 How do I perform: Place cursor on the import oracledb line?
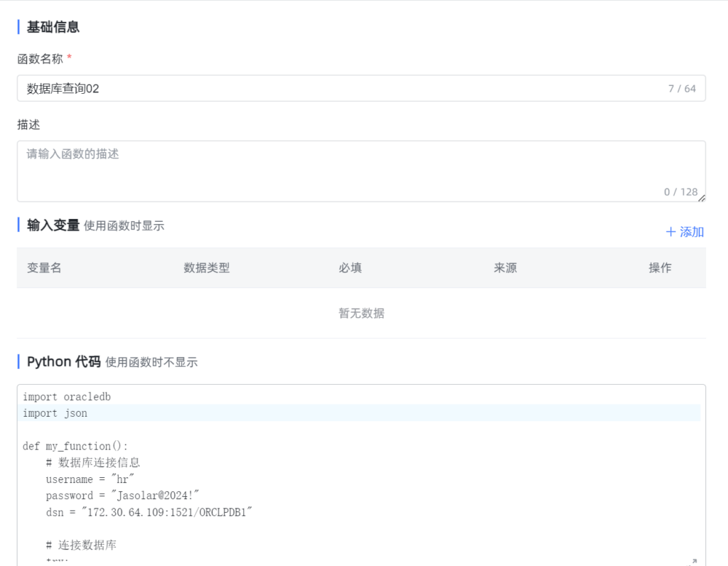coord(67,397)
